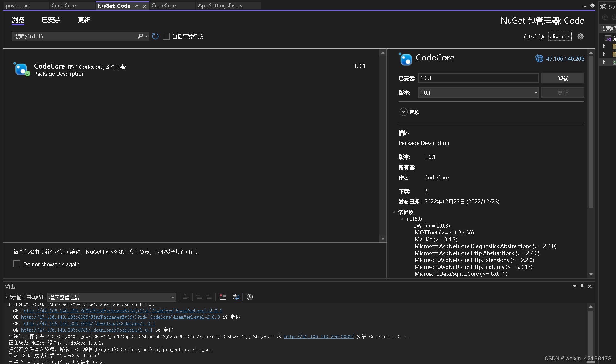Open the AppSettingsExt.cs document tab
Image resolution: width=616 pixels, height=364 pixels.
(228, 6)
